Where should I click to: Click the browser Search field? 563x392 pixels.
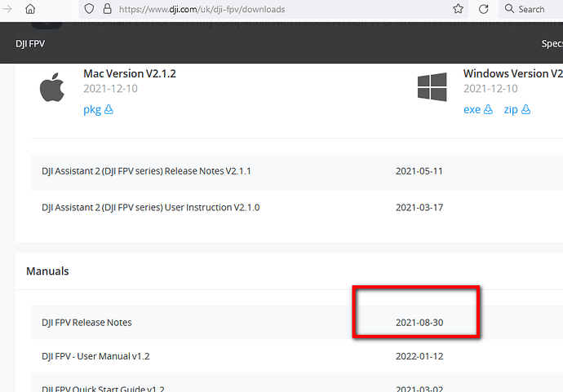pyautogui.click(x=531, y=9)
